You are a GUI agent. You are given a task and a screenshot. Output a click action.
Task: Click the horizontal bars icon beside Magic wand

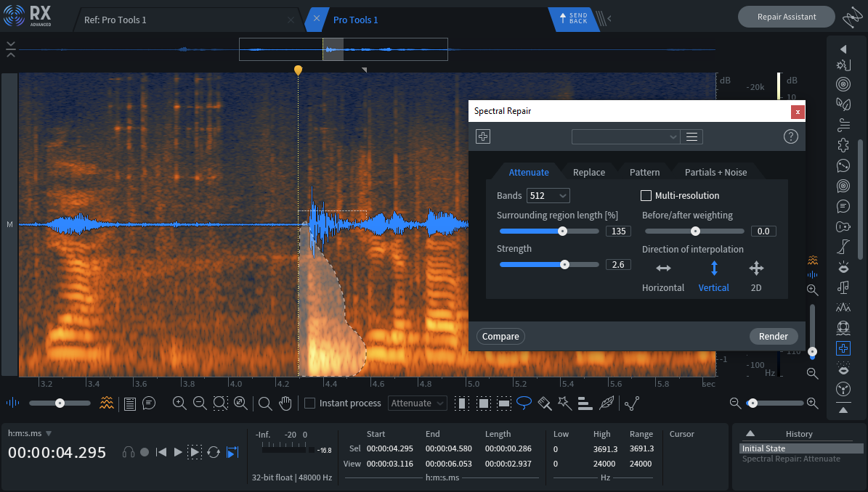585,403
